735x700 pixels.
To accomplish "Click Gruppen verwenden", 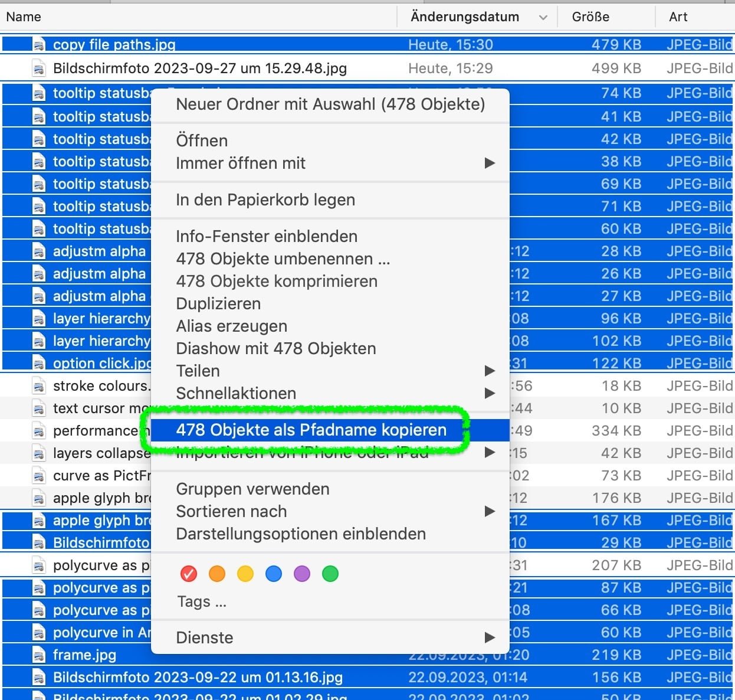I will point(252,489).
